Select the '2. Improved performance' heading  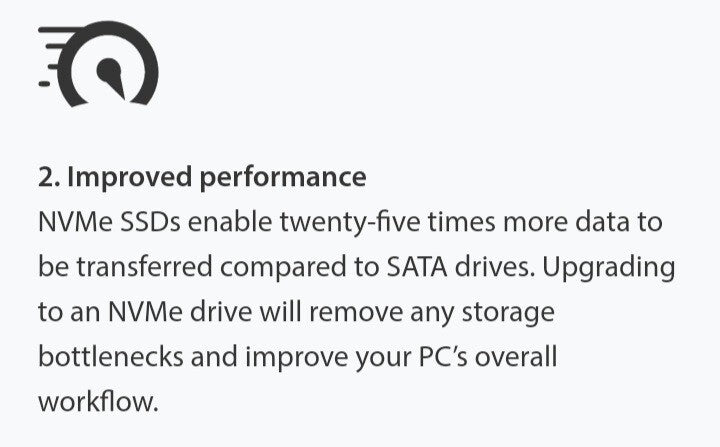point(202,177)
